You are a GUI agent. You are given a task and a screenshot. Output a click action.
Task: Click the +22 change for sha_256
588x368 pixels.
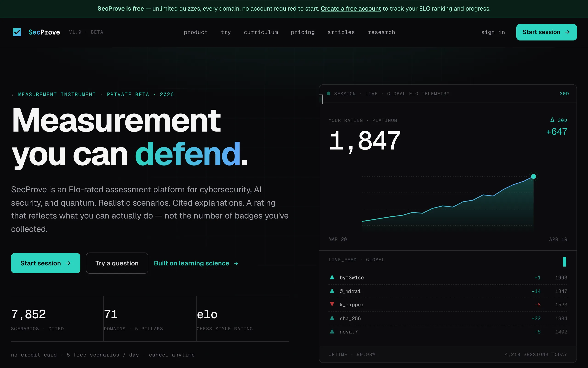point(536,318)
